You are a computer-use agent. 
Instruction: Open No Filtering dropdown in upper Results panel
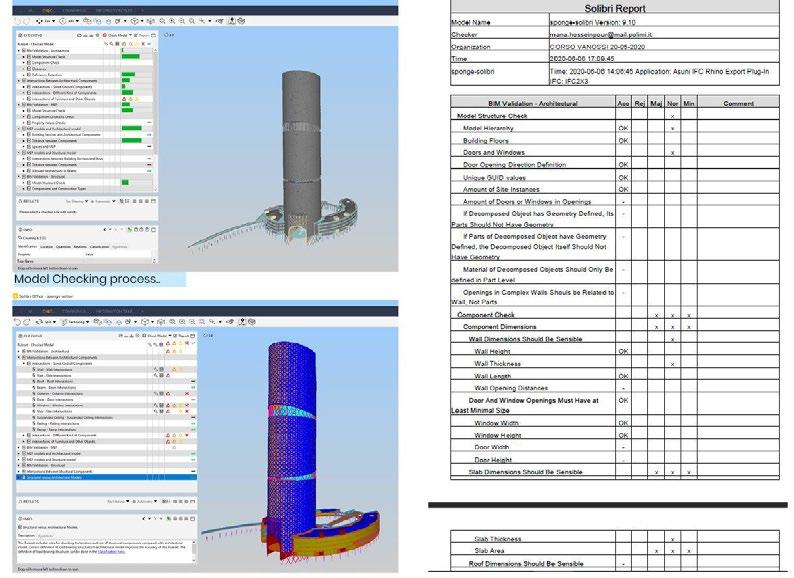pyautogui.click(x=76, y=202)
